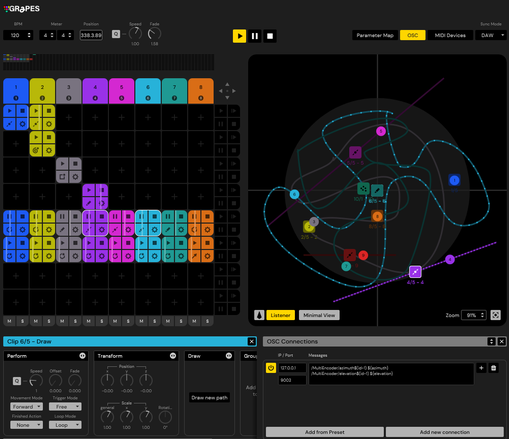Stop playback with the transport stop button
Image resolution: width=509 pixels, height=439 pixels.
point(270,36)
